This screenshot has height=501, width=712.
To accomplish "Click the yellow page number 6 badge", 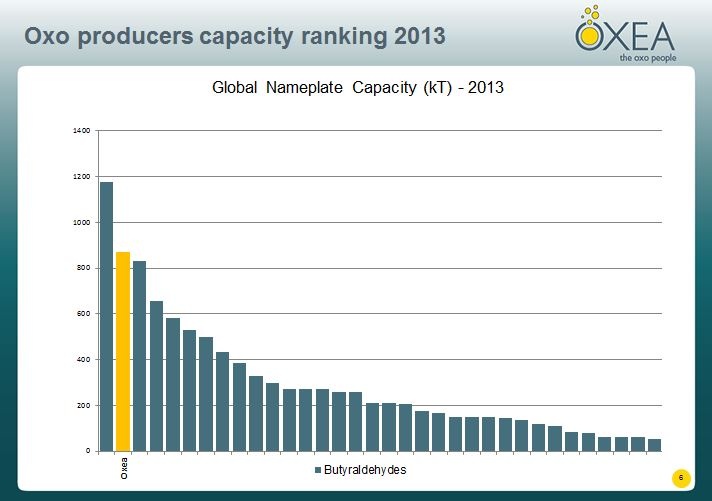I will [681, 478].
